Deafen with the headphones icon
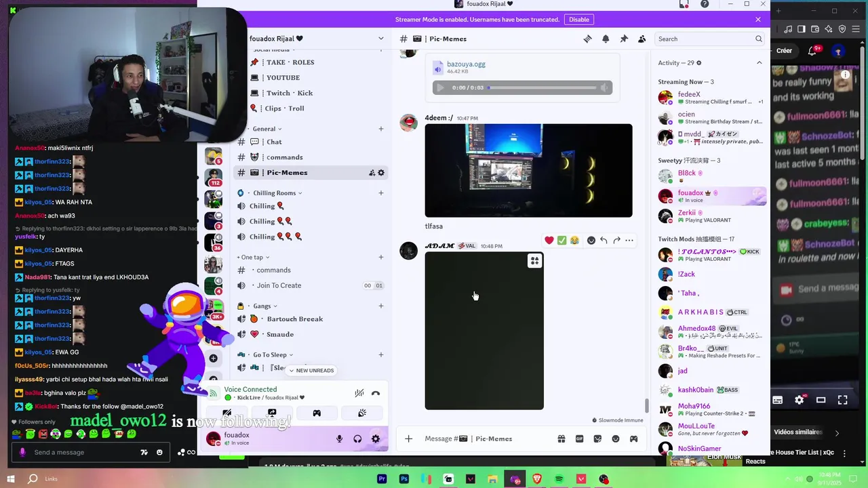Screen dimensions: 868x488 pyautogui.click(x=357, y=439)
